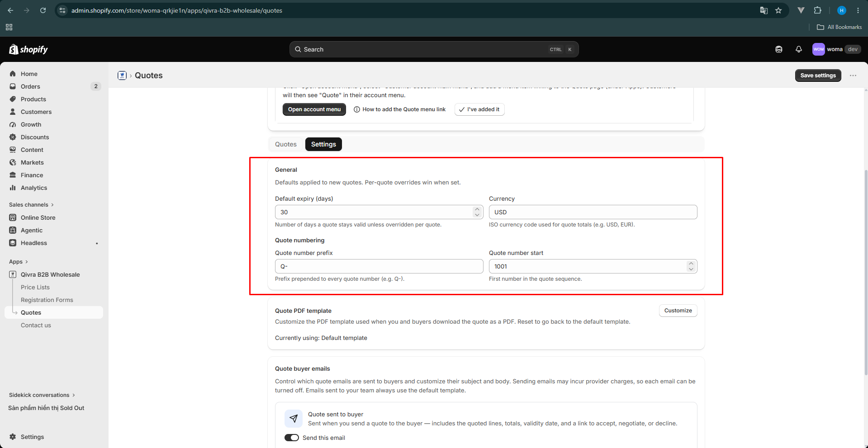Screen dimensions: 868x448
Task: Click the Save settings button
Action: [818, 75]
